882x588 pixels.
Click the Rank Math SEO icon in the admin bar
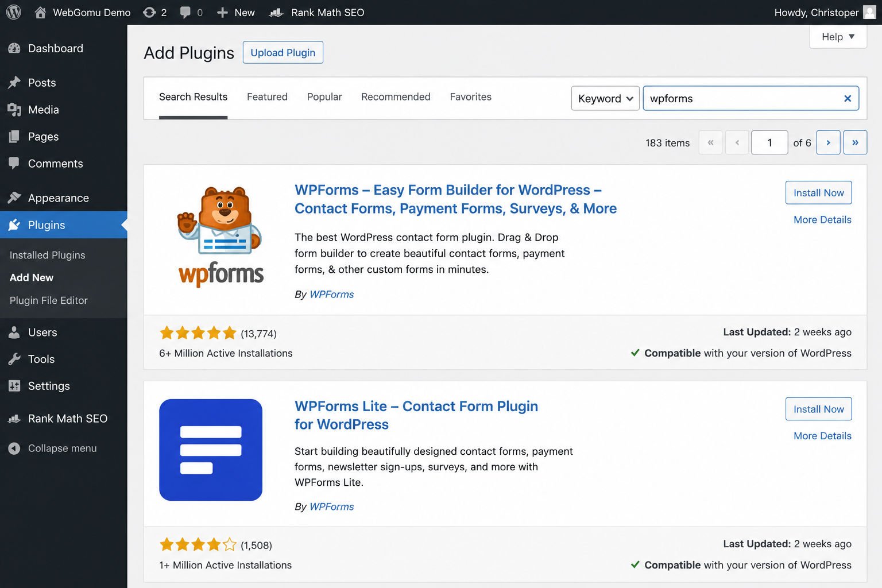pyautogui.click(x=276, y=12)
